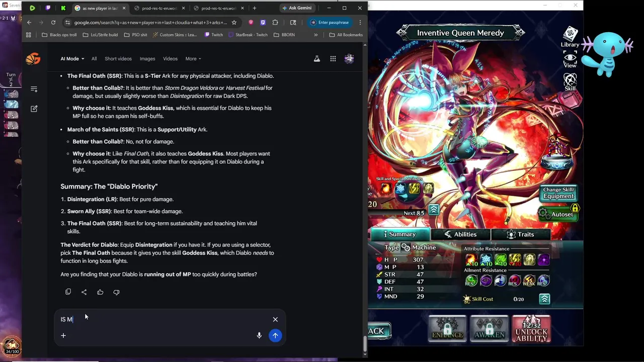The height and width of the screenshot is (362, 644).
Task: Open the View icon in game
Action: coord(570,59)
